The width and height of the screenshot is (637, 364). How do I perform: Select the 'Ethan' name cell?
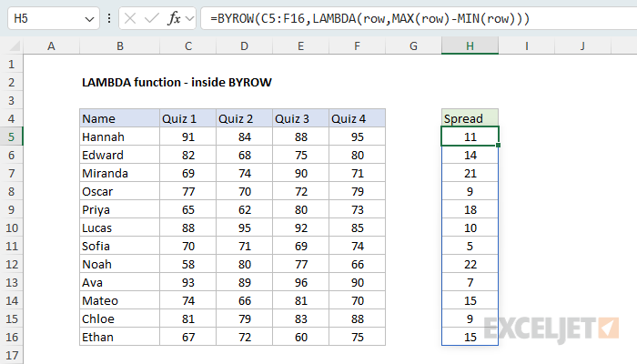[x=120, y=338]
